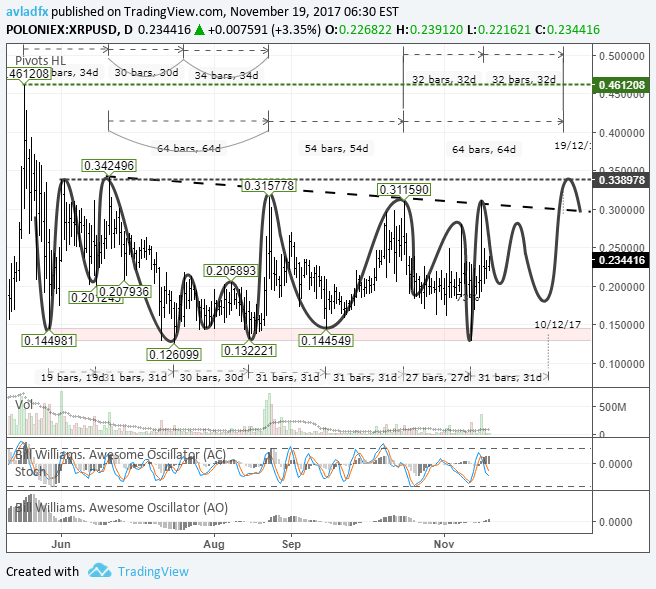Click the green 0.461208 price axis tag

click(621, 85)
